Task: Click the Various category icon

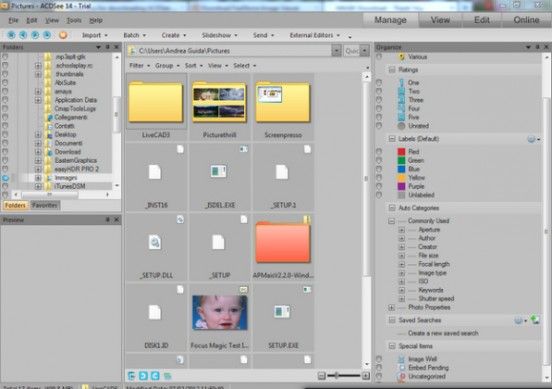Action: tap(402, 57)
